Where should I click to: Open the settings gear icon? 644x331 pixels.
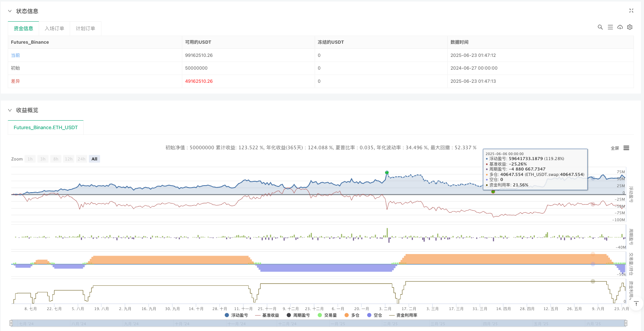coord(630,27)
